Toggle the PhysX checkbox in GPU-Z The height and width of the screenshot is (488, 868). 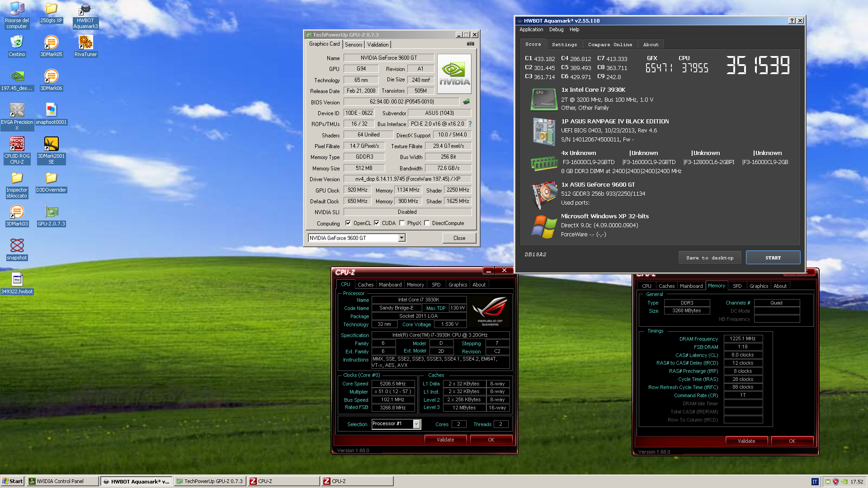402,223
